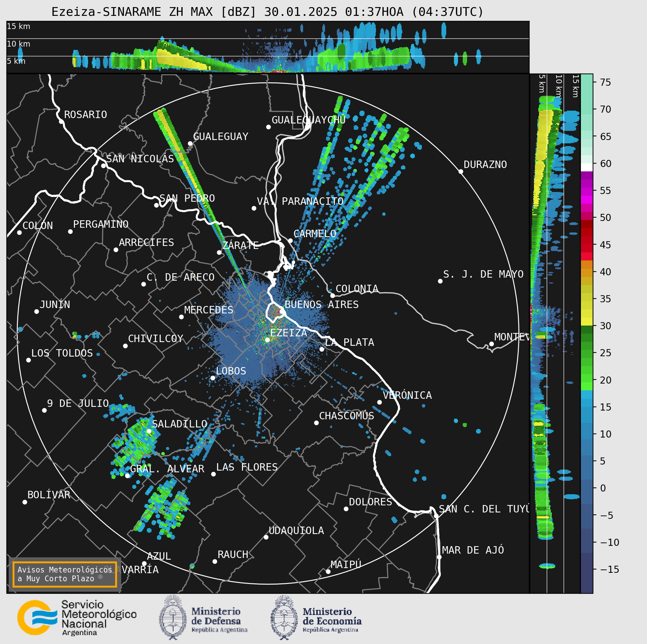Click the 30 dBZ yellow color scale segment
Image resolution: width=647 pixels, height=644 pixels.
tap(587, 321)
